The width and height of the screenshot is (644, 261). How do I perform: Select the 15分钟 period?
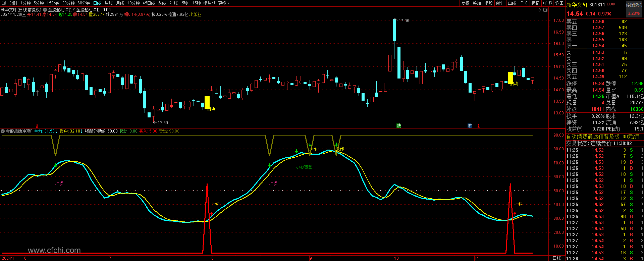(x=53, y=3)
